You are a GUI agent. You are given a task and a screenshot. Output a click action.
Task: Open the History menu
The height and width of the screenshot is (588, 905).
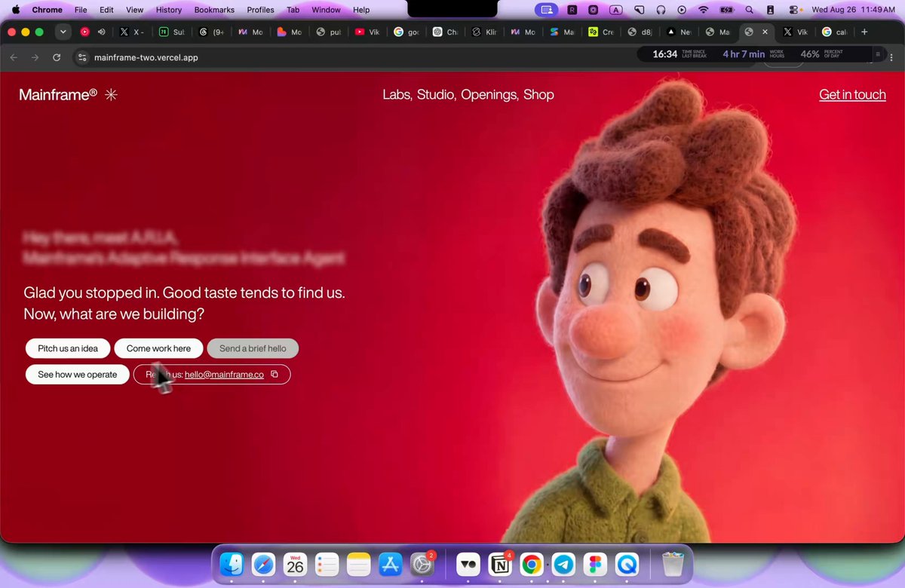click(x=169, y=10)
